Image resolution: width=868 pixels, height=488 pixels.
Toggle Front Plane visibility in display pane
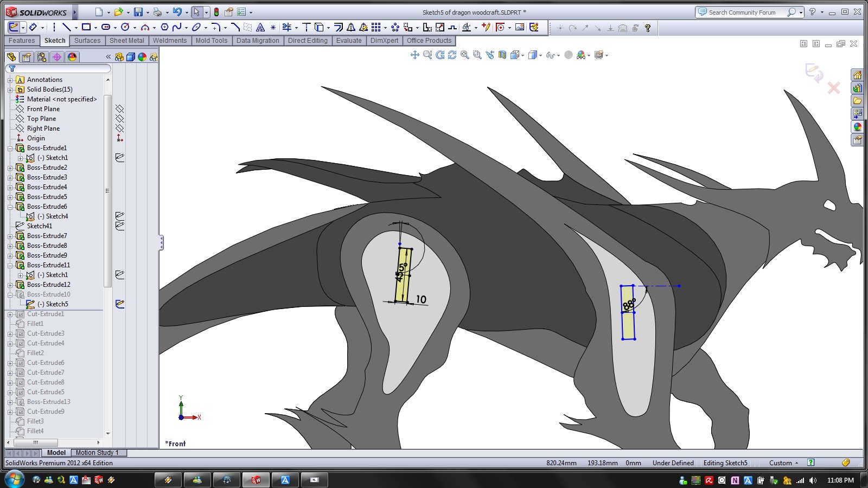120,109
